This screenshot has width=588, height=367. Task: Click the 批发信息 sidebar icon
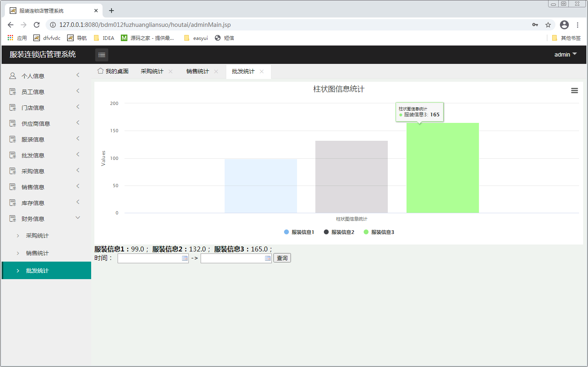coord(13,155)
